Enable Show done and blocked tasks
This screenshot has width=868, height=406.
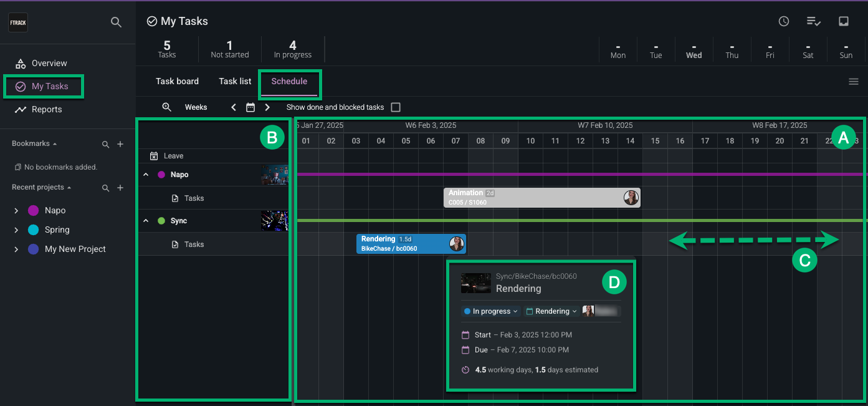(396, 107)
